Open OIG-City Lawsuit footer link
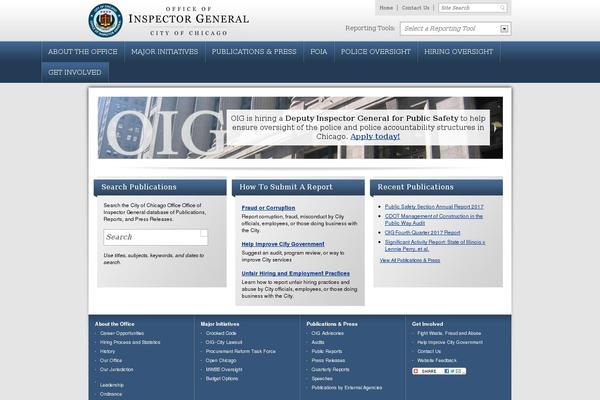 click(x=223, y=342)
